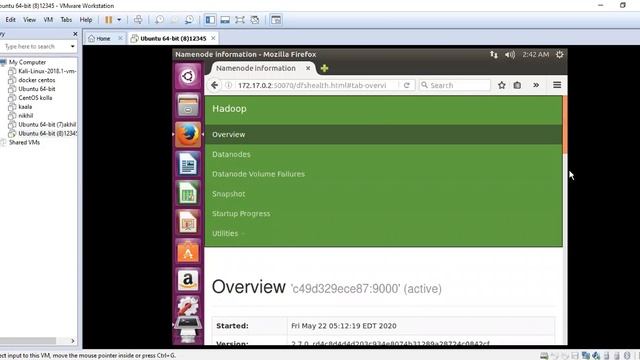Screen dimensions: 640x360
Task: Open a new Firefox tab with plus
Action: coord(324,68)
